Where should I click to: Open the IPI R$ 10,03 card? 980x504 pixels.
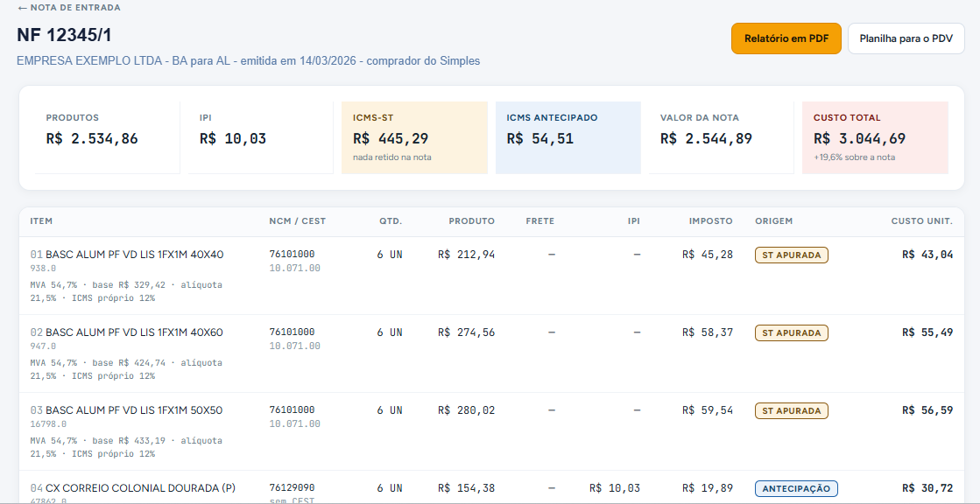click(x=261, y=137)
